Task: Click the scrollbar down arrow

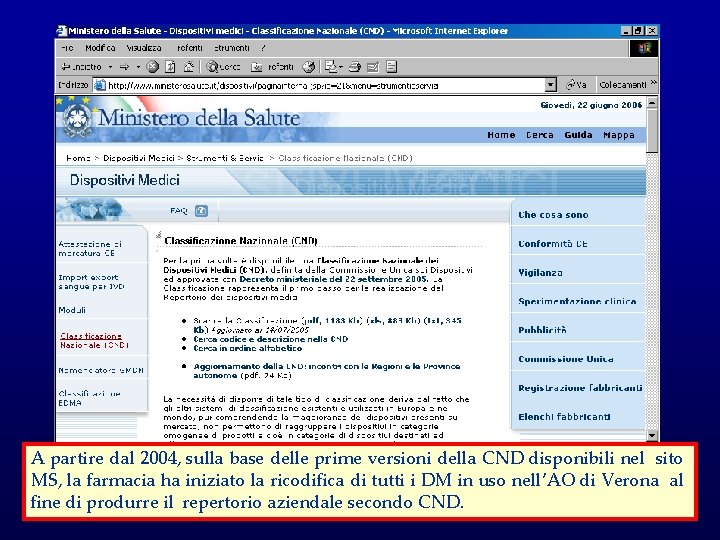Action: pyautogui.click(x=652, y=435)
